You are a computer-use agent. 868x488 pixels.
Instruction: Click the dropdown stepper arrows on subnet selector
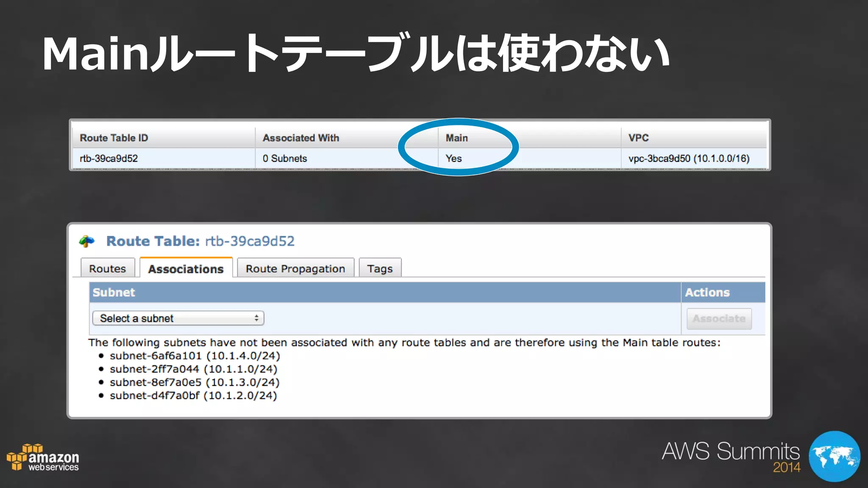click(256, 318)
